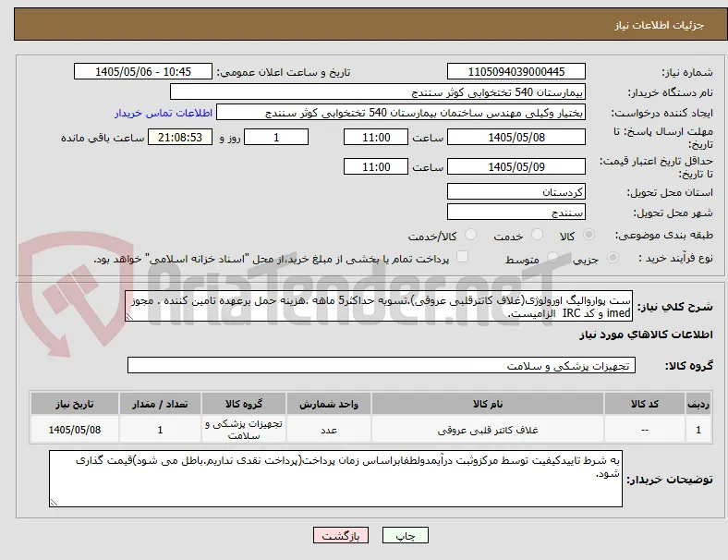Click the general need description text area
728x560 pixels.
[379, 306]
